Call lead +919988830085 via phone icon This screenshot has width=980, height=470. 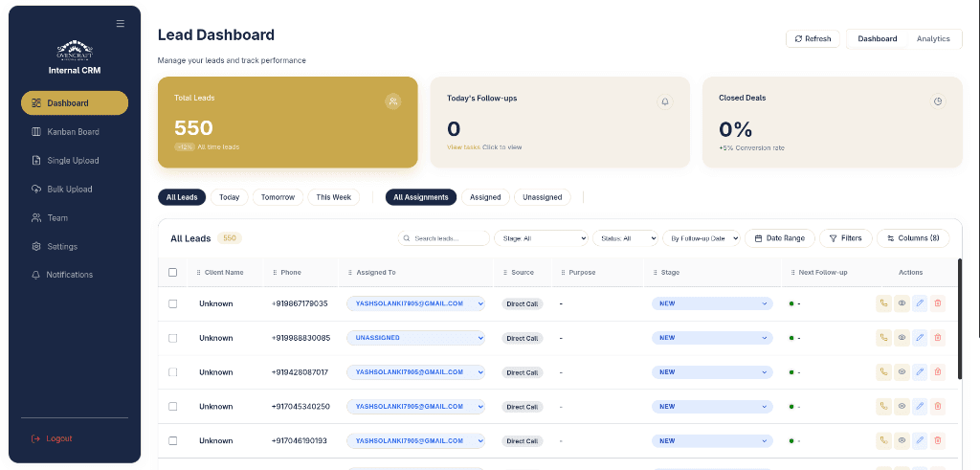point(883,338)
